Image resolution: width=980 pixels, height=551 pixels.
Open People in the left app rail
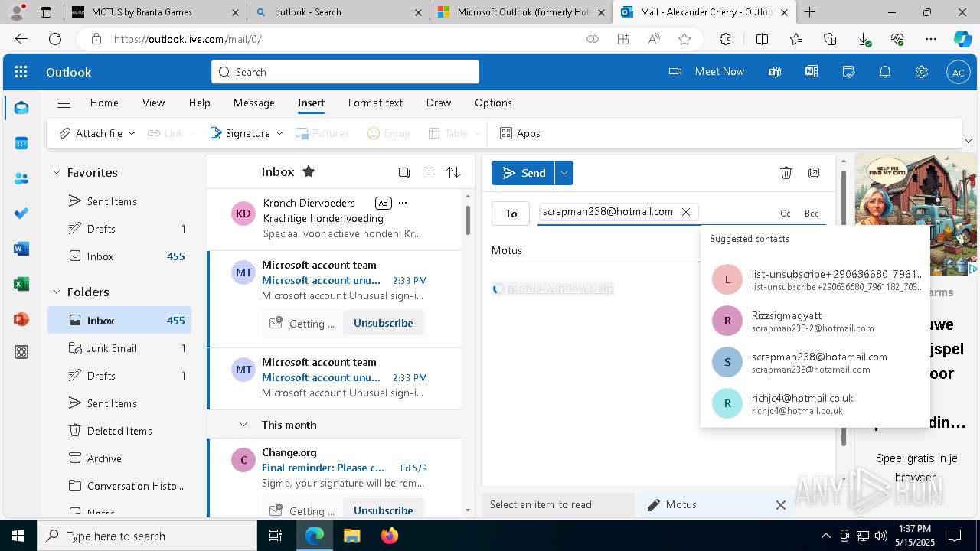coord(21,178)
